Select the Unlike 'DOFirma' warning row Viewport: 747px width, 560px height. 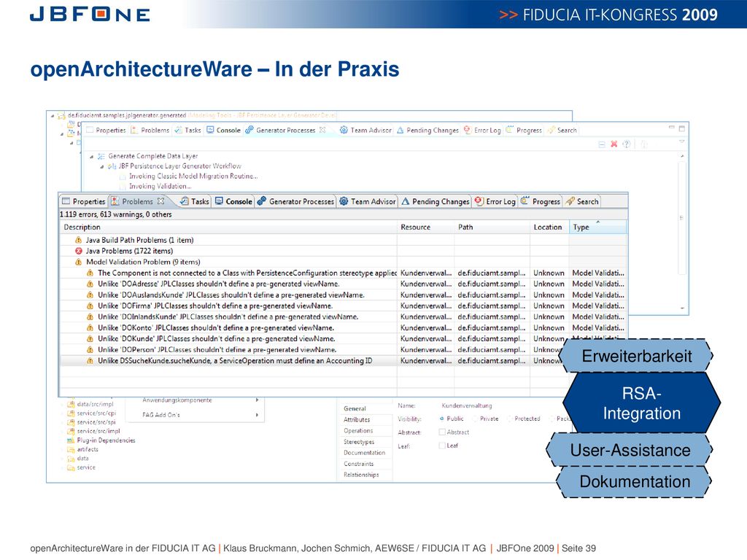(343, 306)
